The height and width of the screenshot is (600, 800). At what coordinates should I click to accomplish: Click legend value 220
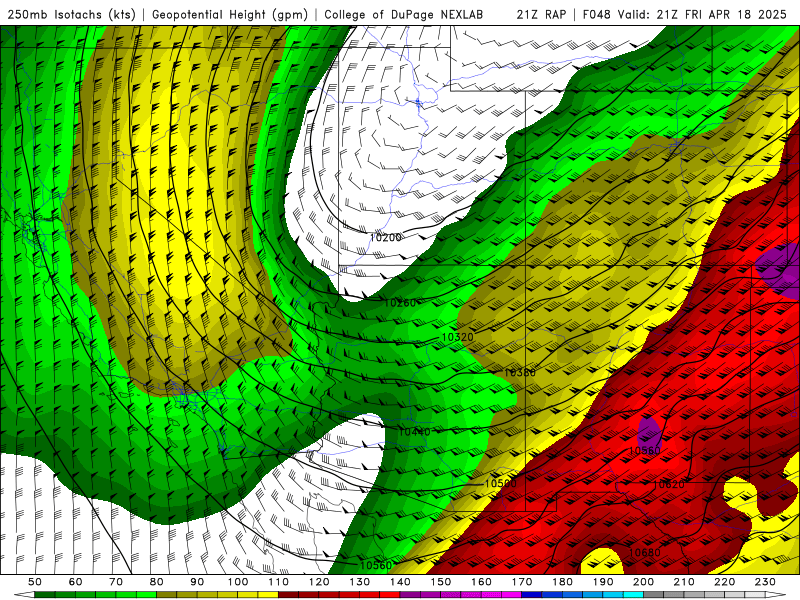724,582
